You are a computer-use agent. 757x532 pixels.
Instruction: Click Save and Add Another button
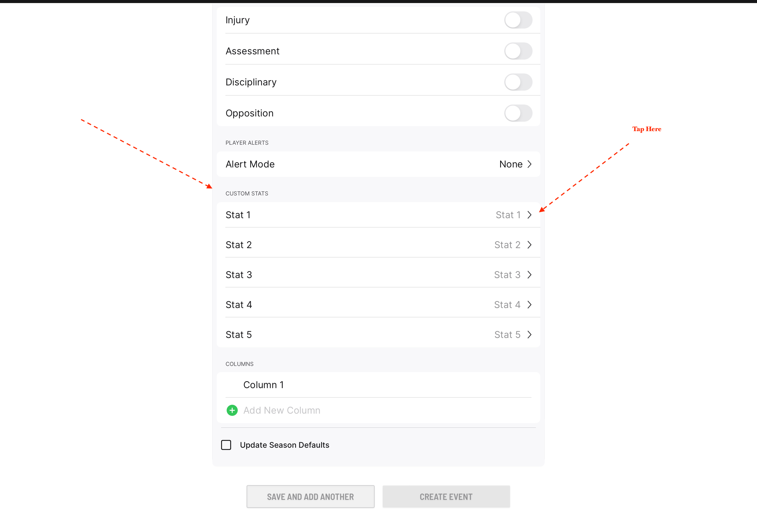(310, 497)
